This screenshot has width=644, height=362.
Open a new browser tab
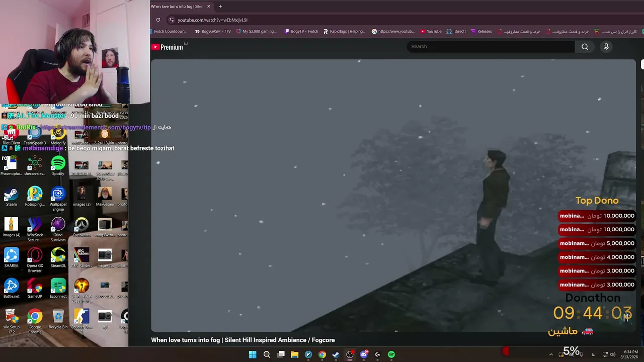point(220,7)
